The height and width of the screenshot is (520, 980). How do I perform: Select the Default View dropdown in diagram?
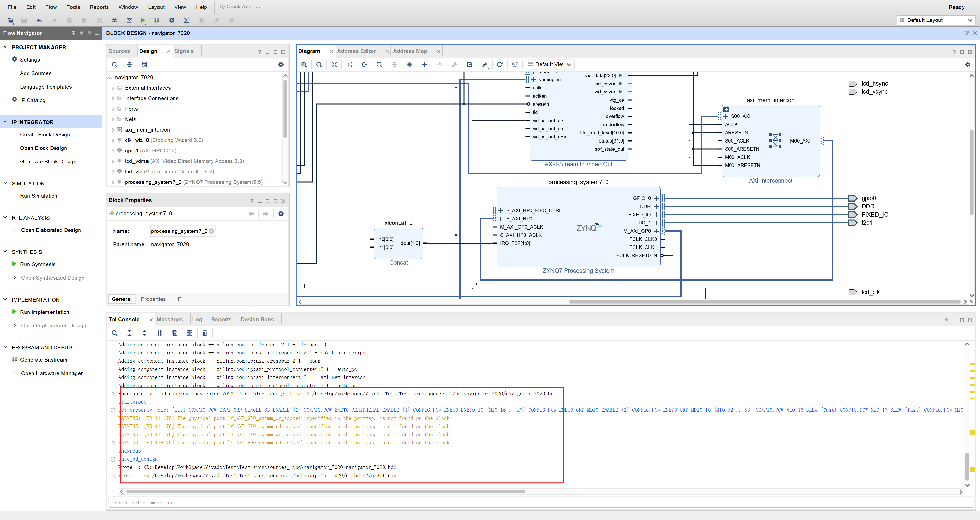[550, 64]
